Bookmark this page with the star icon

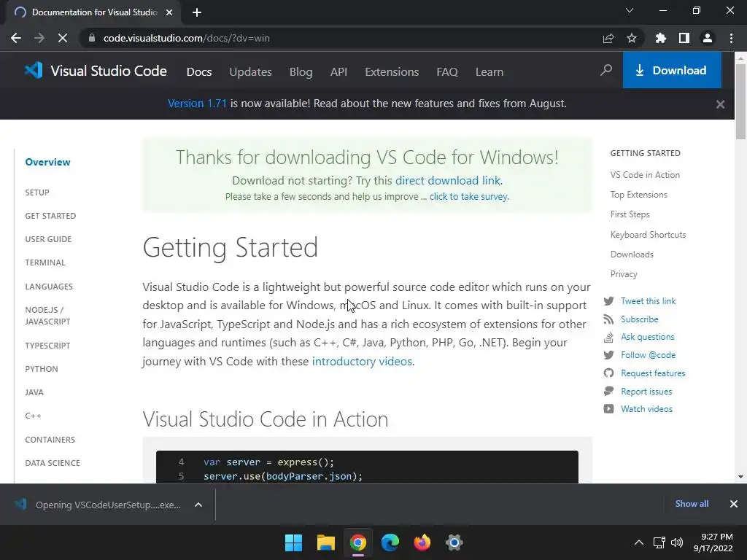click(631, 38)
